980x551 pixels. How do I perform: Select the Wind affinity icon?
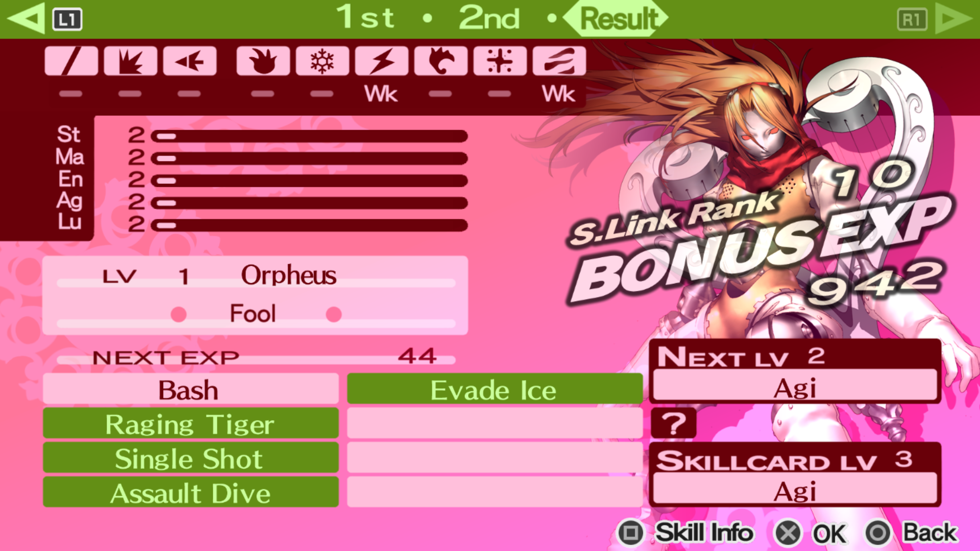click(440, 61)
